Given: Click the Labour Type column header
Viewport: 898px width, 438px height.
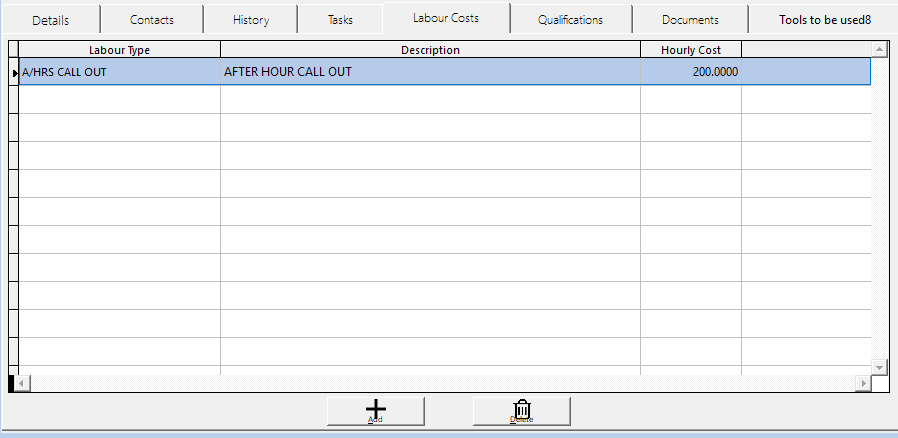Looking at the screenshot, I should pos(120,50).
